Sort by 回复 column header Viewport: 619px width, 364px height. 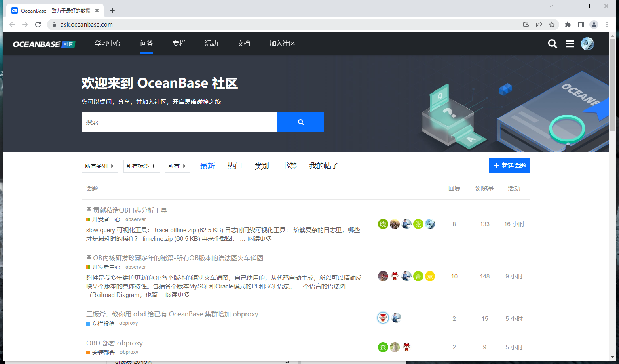pos(454,189)
